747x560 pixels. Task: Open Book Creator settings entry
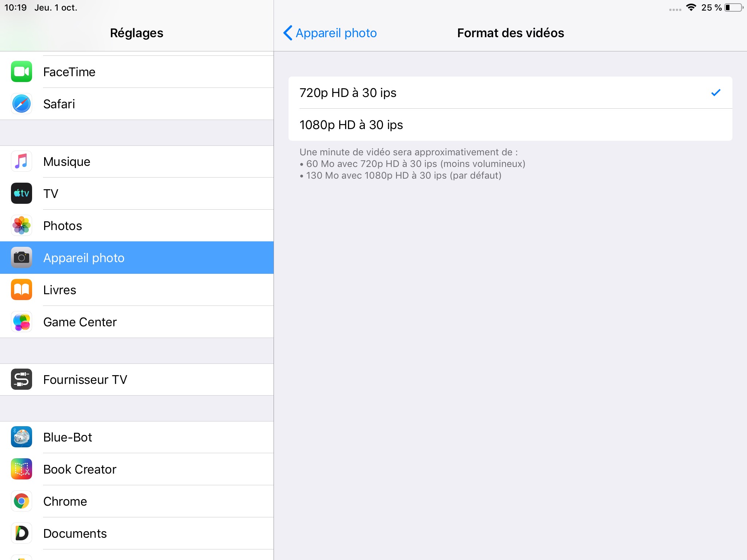point(137,469)
